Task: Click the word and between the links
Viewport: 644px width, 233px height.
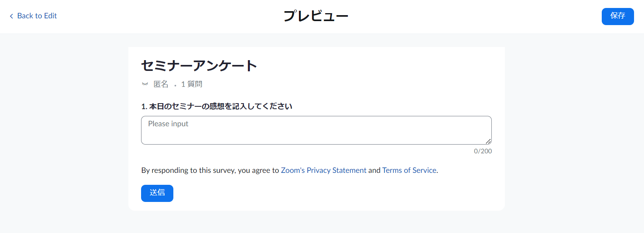Action: tap(374, 170)
